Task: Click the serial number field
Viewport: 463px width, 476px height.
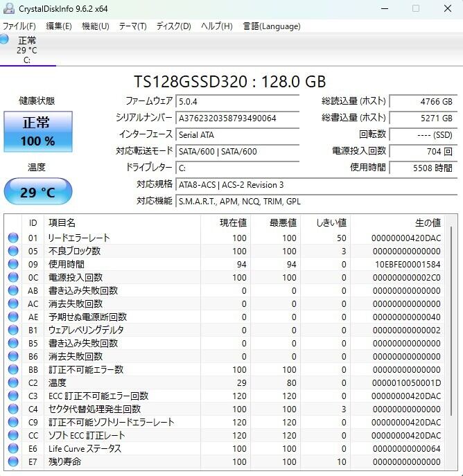Action: (237, 118)
